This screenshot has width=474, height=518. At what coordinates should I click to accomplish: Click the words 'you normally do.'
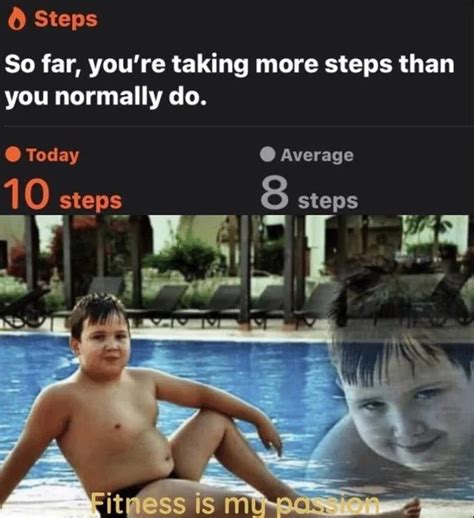105,97
